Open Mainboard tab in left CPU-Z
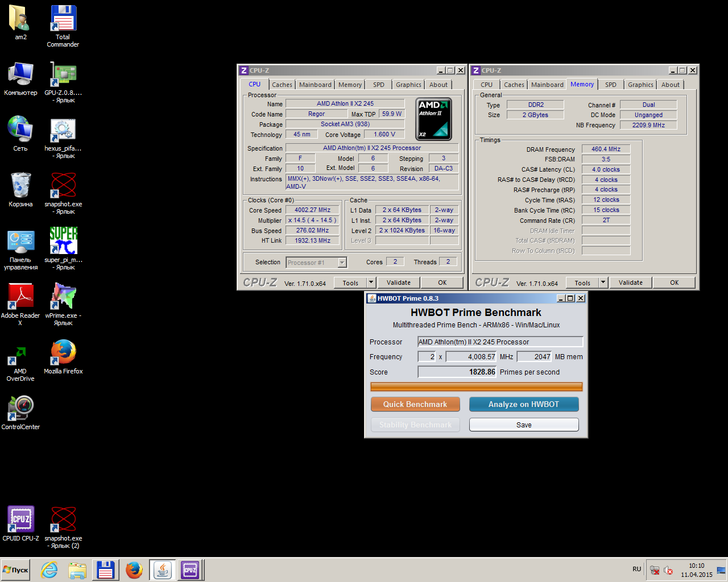Image resolution: width=728 pixels, height=582 pixels. pyautogui.click(x=315, y=85)
